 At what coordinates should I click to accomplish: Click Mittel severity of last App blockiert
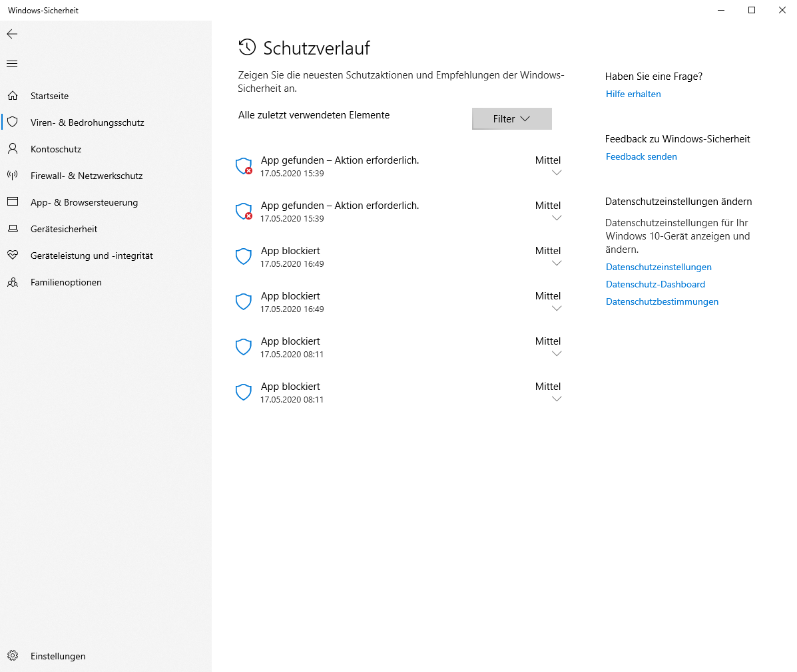547,386
